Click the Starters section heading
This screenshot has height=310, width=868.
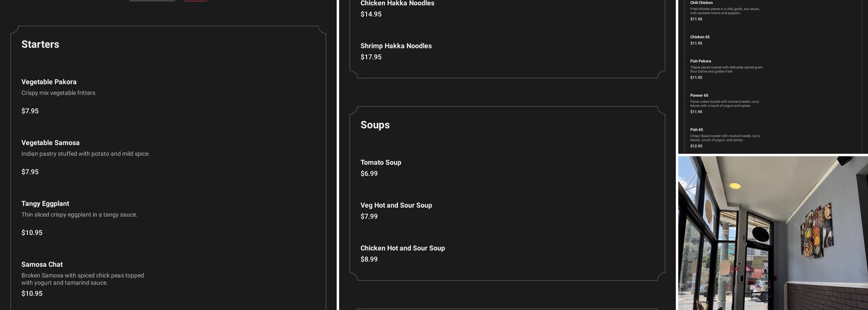40,44
